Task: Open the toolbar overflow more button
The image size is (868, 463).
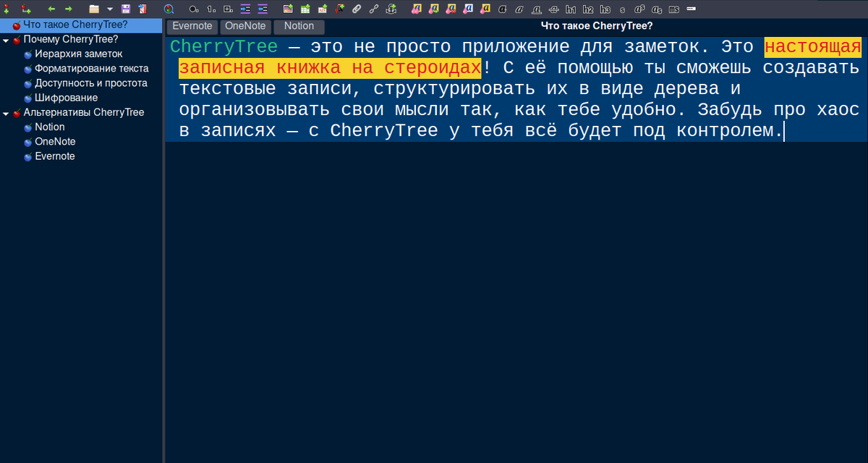Action: click(x=691, y=9)
